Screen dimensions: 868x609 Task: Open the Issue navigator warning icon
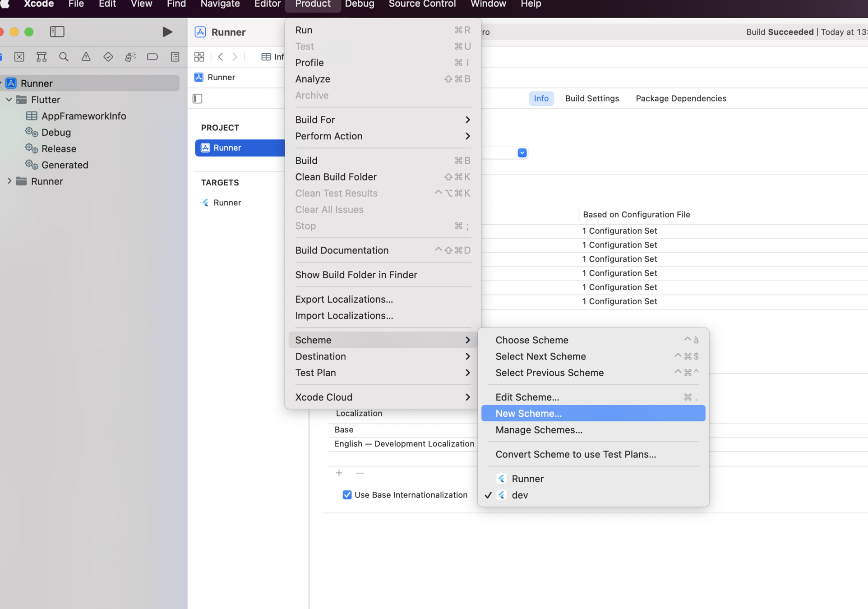pos(86,57)
